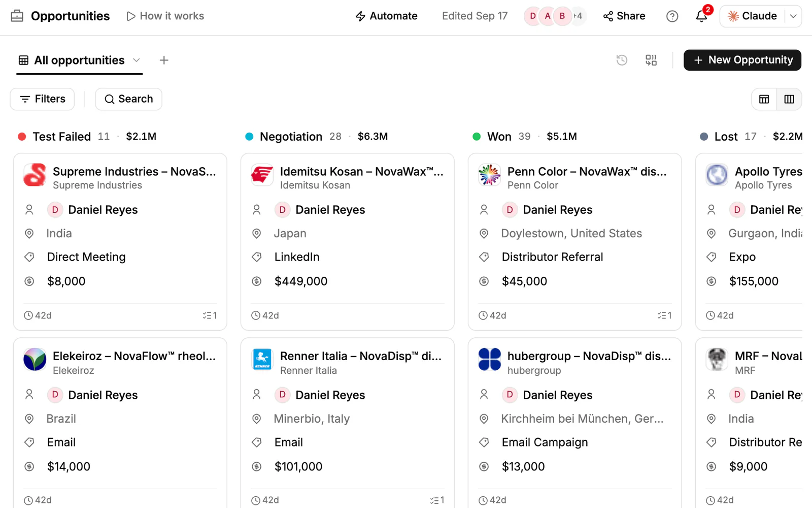
Task: Open task count on Supreme Industries card
Action: (210, 315)
